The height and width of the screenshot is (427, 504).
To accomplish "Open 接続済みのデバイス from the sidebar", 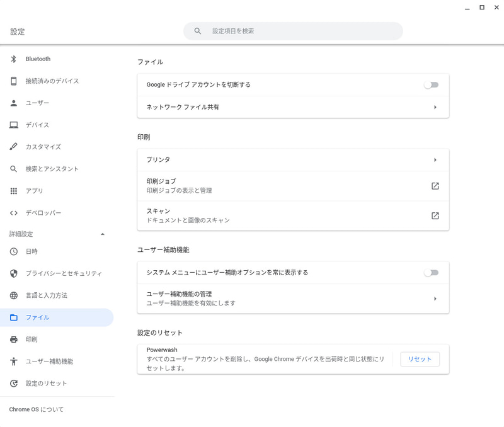I will [x=14, y=81].
